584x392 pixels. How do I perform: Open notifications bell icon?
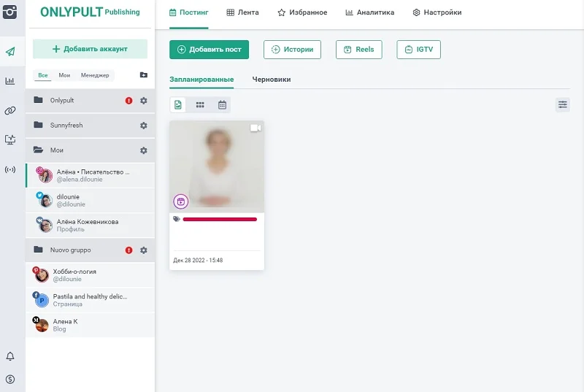[10, 356]
